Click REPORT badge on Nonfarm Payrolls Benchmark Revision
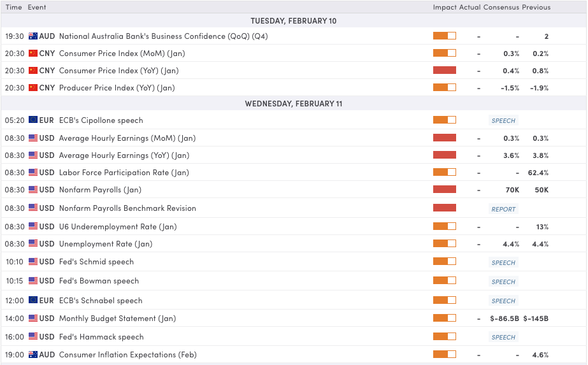This screenshot has width=588, height=365. pyautogui.click(x=503, y=209)
